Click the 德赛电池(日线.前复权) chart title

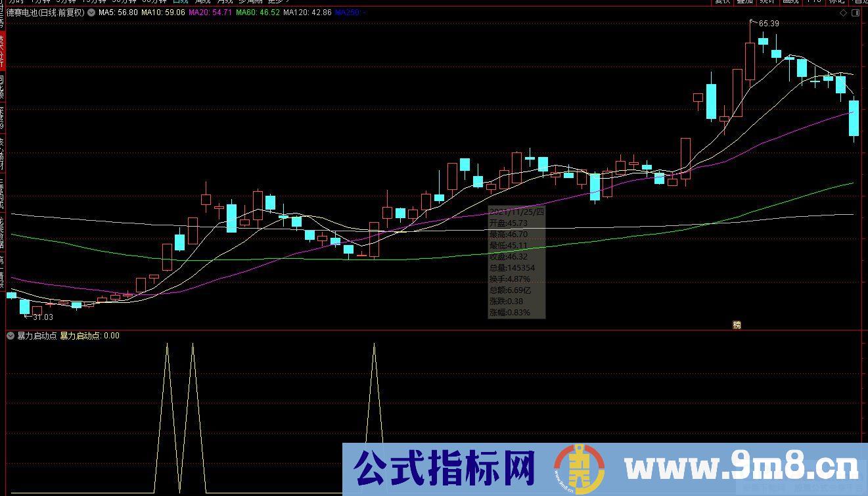tap(46, 12)
